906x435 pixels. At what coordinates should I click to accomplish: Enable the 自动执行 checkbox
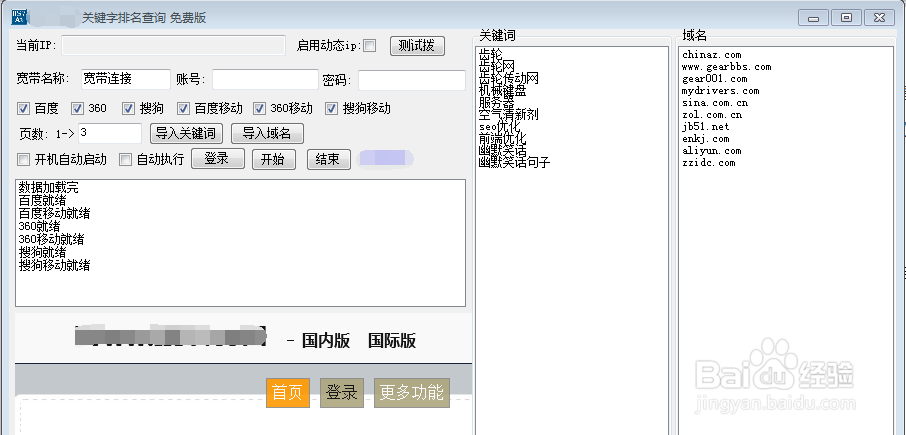pos(125,159)
